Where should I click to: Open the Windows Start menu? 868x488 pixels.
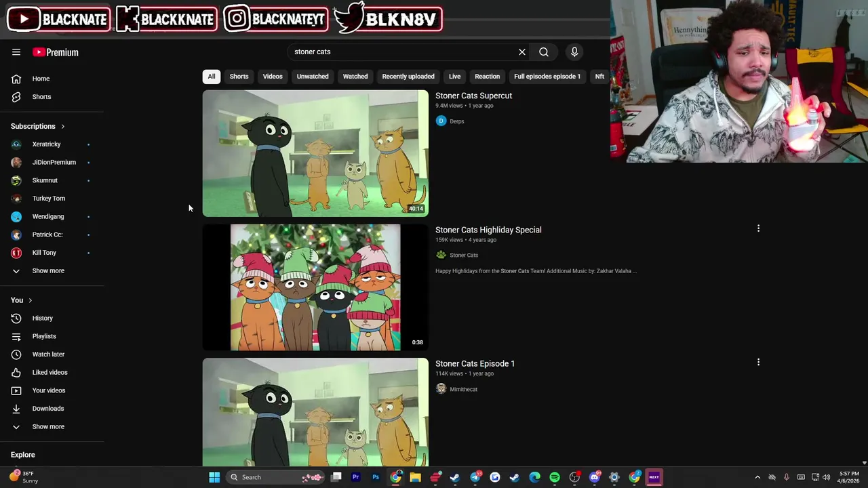(214, 477)
